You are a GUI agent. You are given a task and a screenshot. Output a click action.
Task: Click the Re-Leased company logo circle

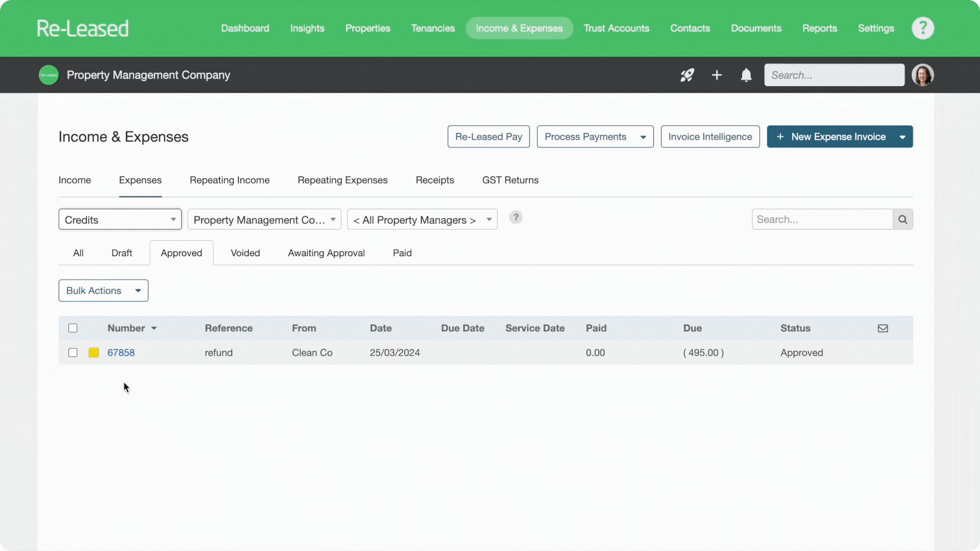pos(49,75)
